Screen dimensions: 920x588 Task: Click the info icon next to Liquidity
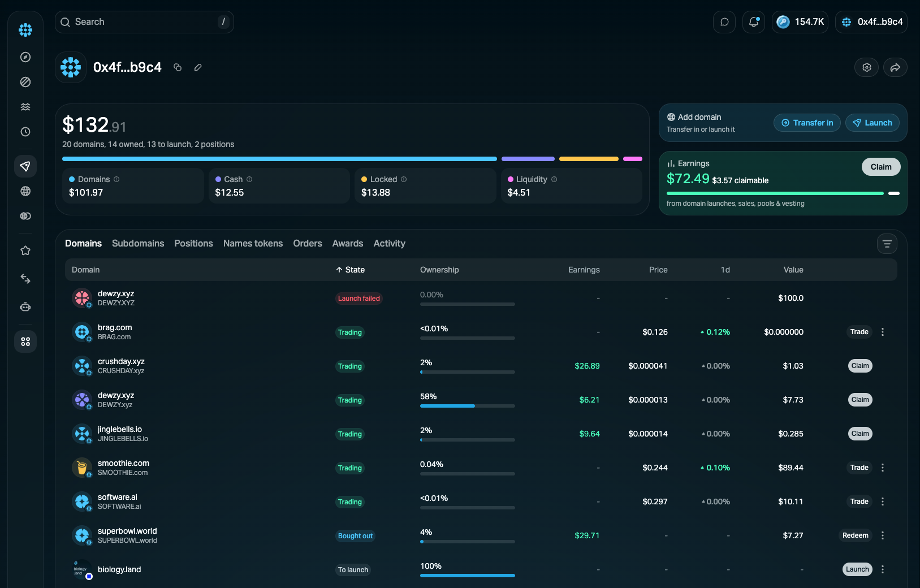(x=554, y=179)
